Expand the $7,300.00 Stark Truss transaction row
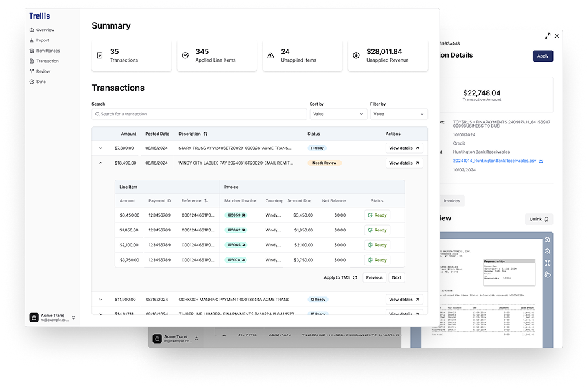Image resolution: width=588 pixels, height=389 pixels. pyautogui.click(x=100, y=148)
